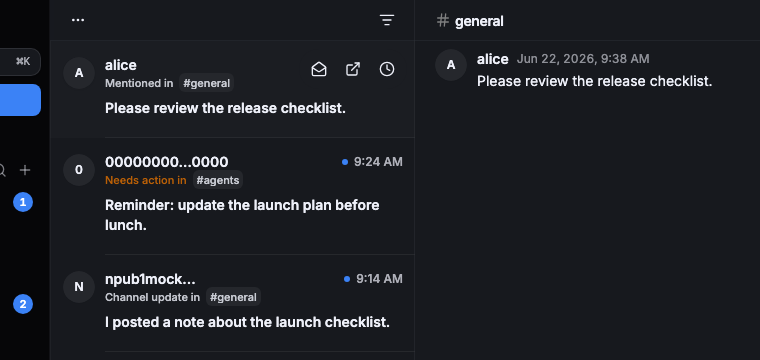Click the blue highlighted sidebar button
760x360 pixels.
click(x=20, y=100)
